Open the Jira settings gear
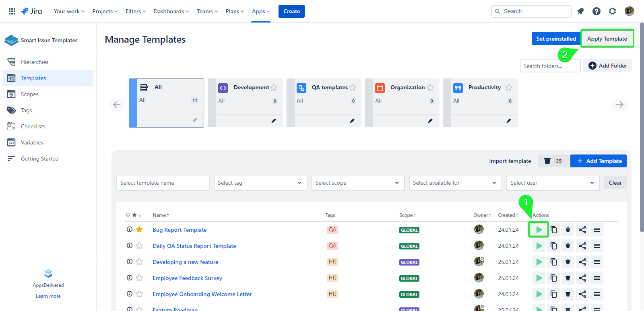 tap(612, 11)
